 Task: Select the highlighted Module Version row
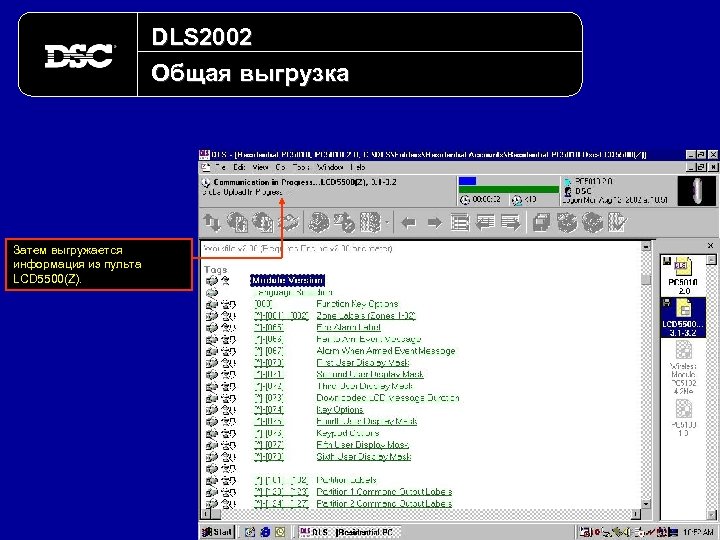pos(287,281)
